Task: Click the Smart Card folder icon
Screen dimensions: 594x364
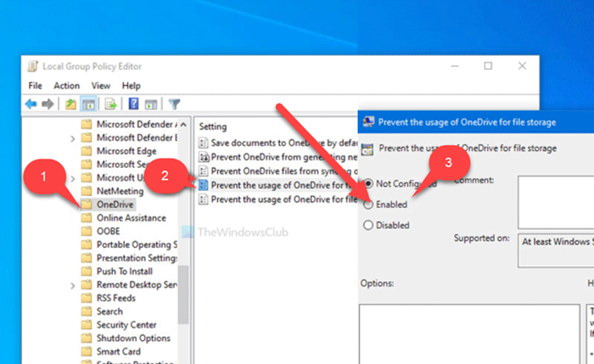Action: (87, 351)
